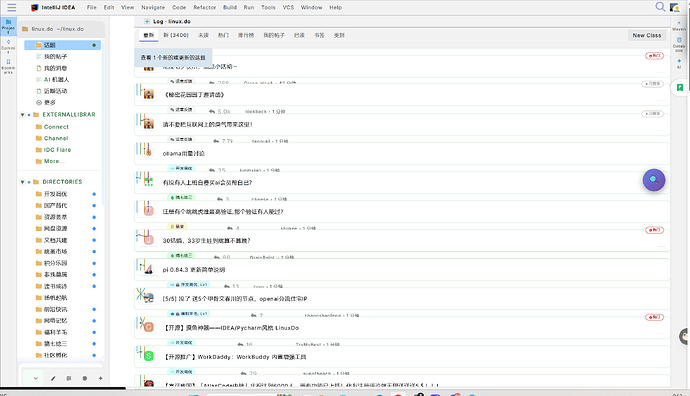This screenshot has width=690, height=396.
Task: Open the Commit tool window icon
Action: coord(8,46)
